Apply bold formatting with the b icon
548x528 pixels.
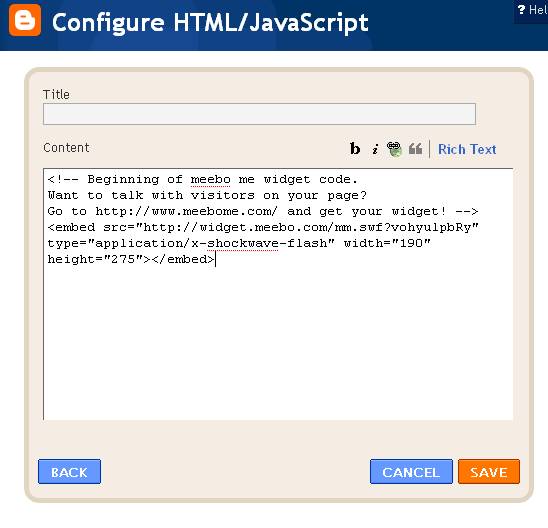[x=355, y=149]
